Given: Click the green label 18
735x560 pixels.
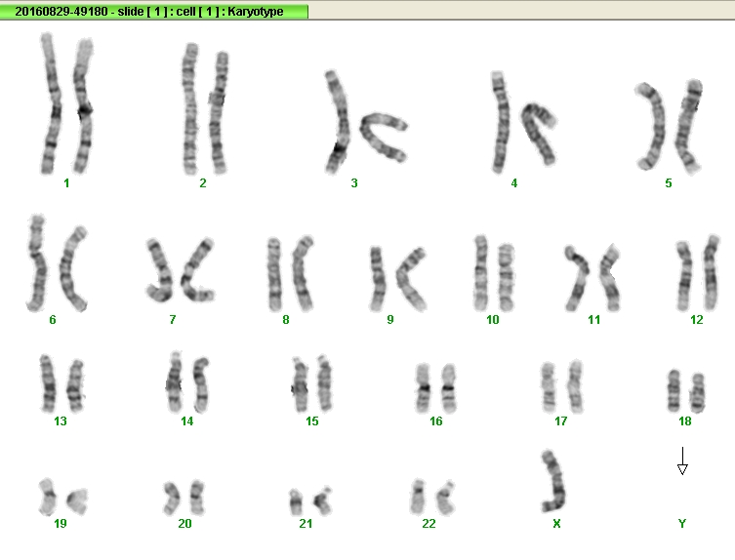Looking at the screenshot, I should click(685, 421).
